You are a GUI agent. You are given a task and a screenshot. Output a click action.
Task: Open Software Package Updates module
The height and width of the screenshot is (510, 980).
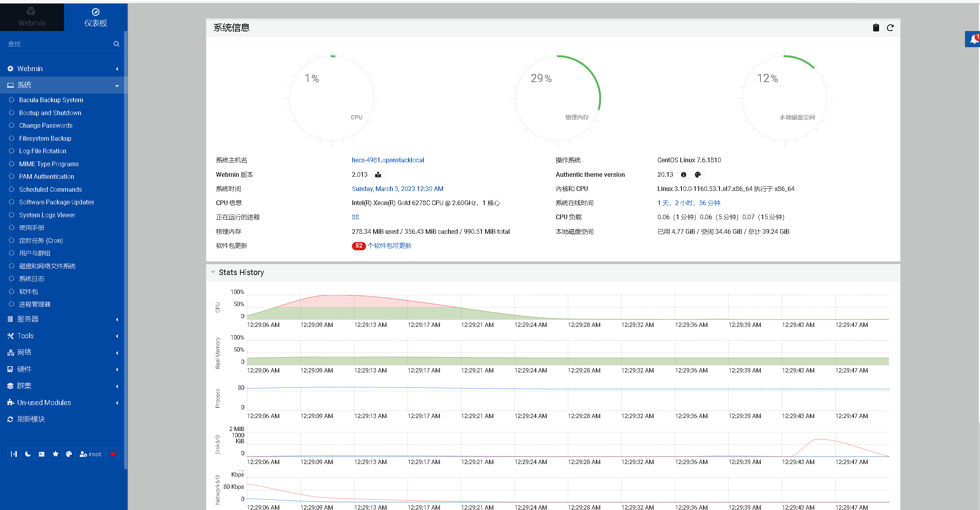(x=57, y=202)
